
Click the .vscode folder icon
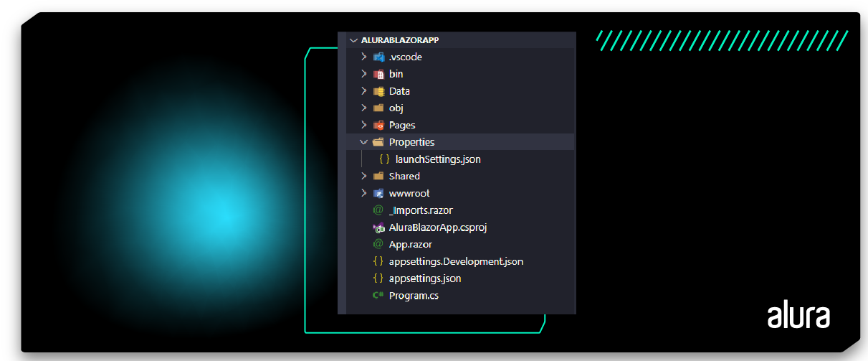tap(378, 57)
